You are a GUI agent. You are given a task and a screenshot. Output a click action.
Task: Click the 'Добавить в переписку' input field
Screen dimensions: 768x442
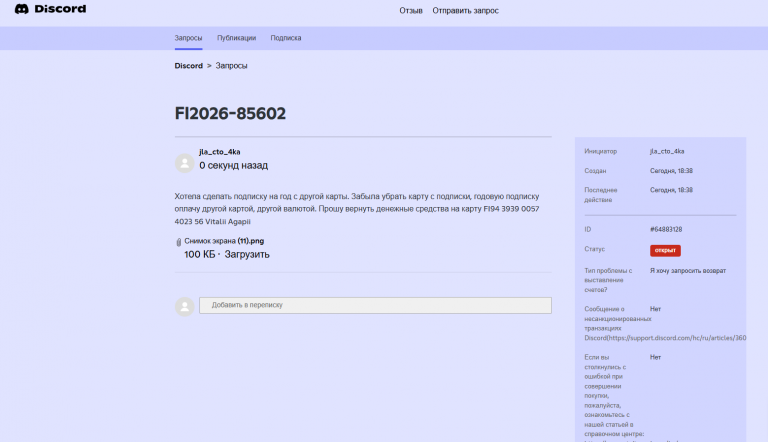click(x=375, y=305)
